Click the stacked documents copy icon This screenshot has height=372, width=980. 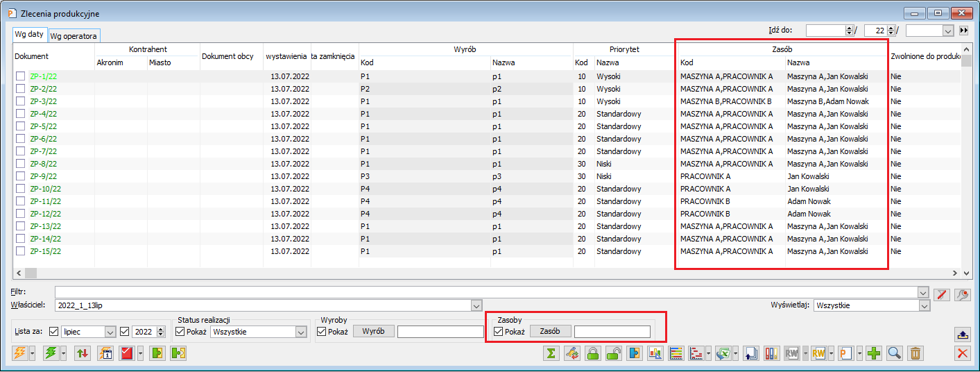coord(750,353)
